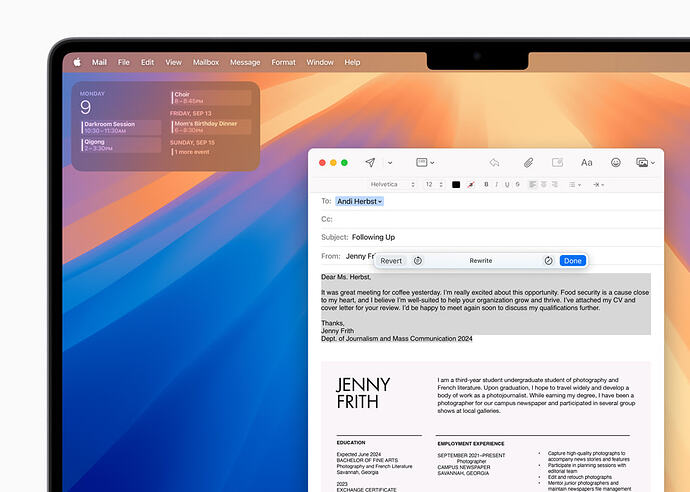Align text left

point(532,184)
